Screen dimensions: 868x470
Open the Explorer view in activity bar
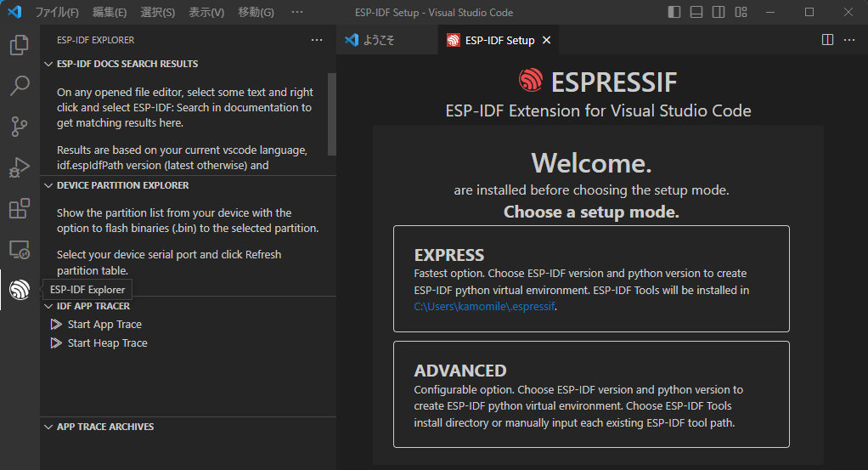(x=20, y=45)
